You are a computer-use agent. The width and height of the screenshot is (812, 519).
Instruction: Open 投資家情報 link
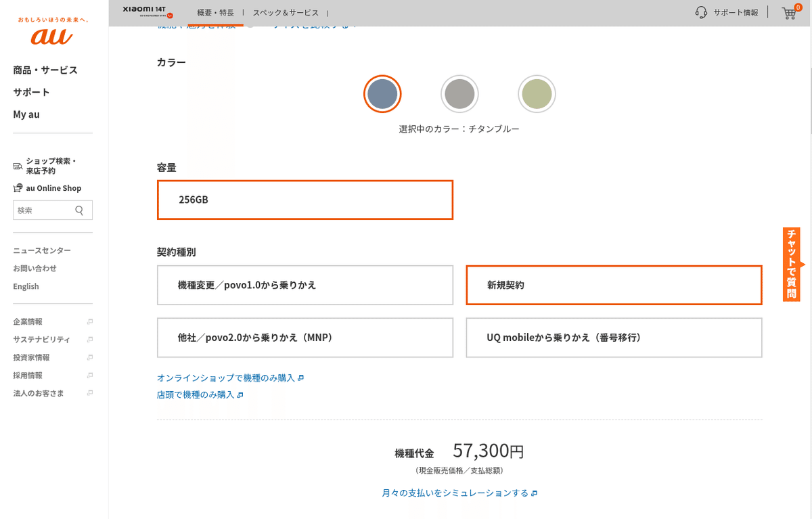click(x=31, y=357)
